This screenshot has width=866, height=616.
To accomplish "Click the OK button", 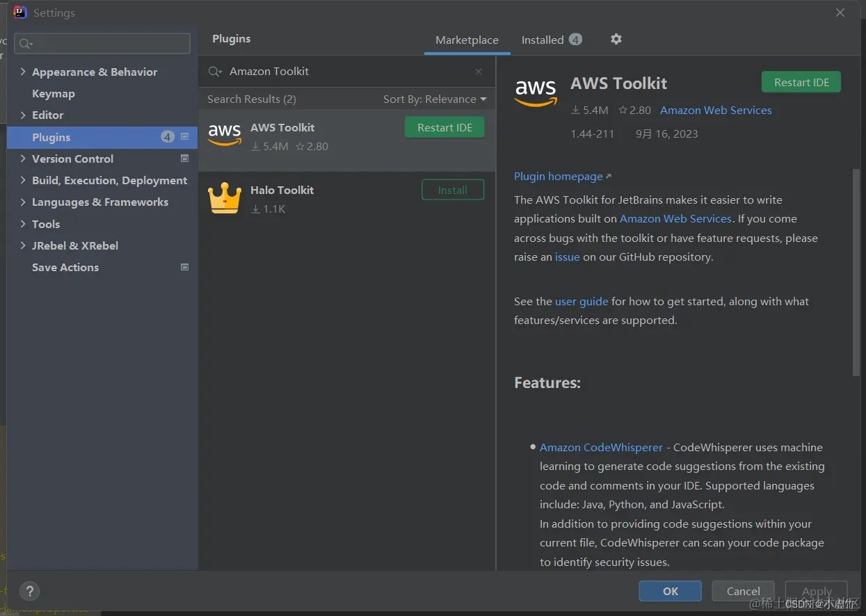I will pyautogui.click(x=671, y=591).
